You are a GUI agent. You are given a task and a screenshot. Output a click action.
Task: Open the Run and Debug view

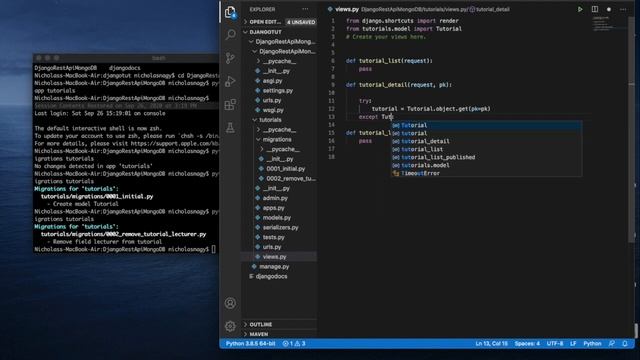[x=230, y=81]
